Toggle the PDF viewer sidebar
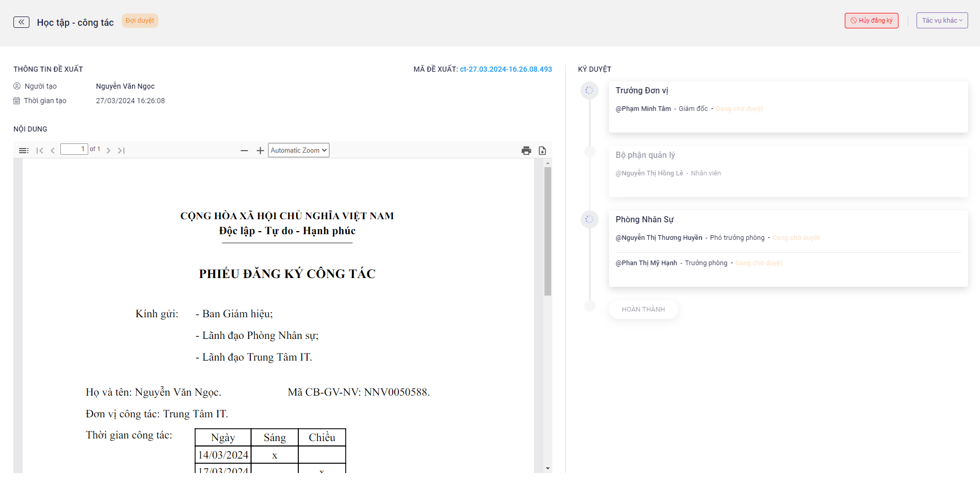The width and height of the screenshot is (980, 488). click(24, 151)
